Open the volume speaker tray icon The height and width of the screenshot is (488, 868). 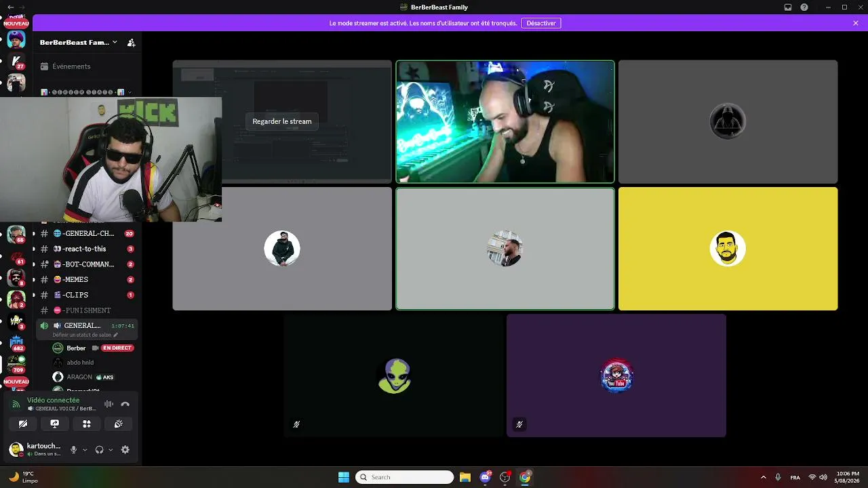823,477
